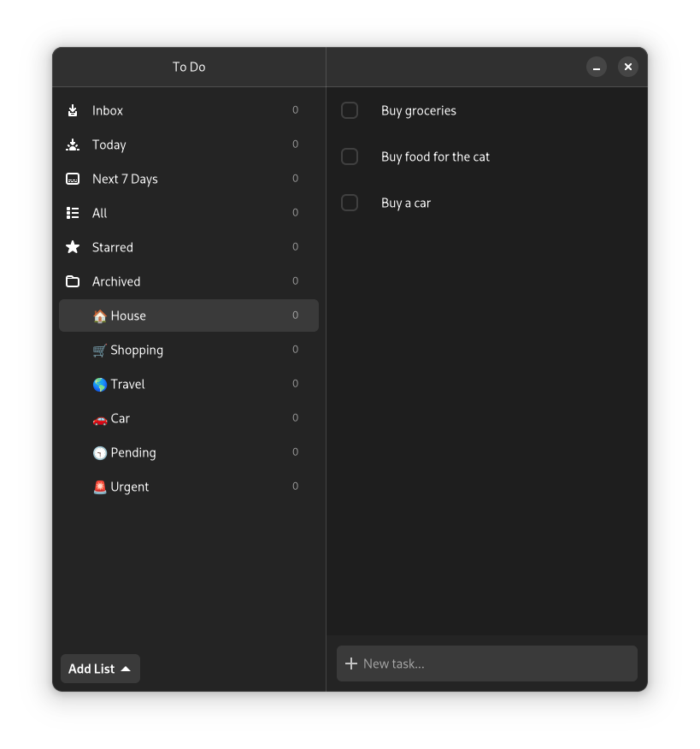This screenshot has width=700, height=749.
Task: Select the Starred view star icon
Action: click(73, 247)
